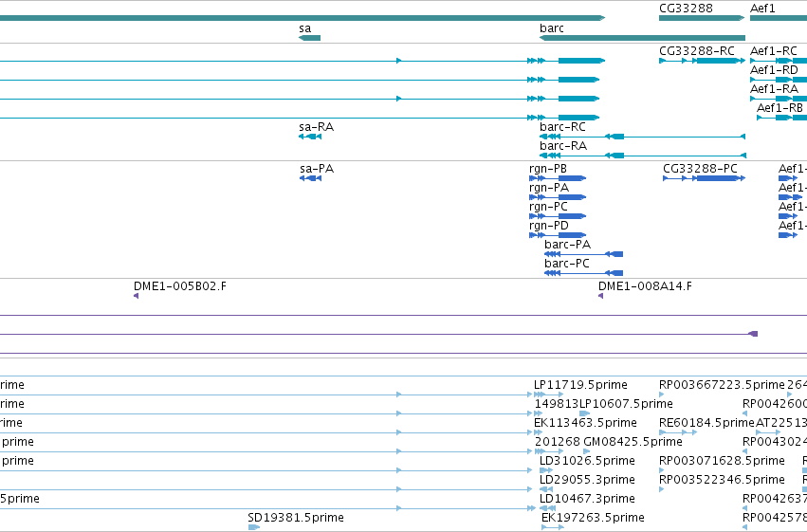Click the sa-RA transcript label
Image resolution: width=807 pixels, height=532 pixels.
pos(316,127)
